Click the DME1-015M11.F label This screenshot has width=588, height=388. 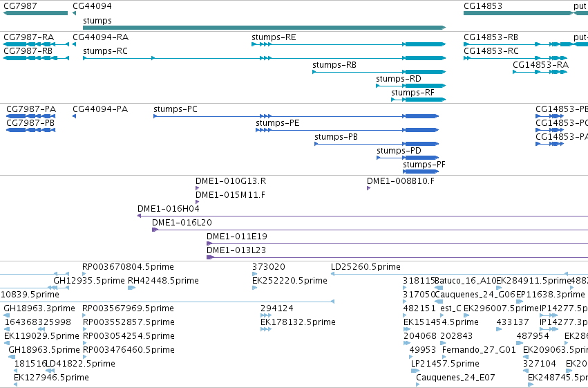(230, 195)
